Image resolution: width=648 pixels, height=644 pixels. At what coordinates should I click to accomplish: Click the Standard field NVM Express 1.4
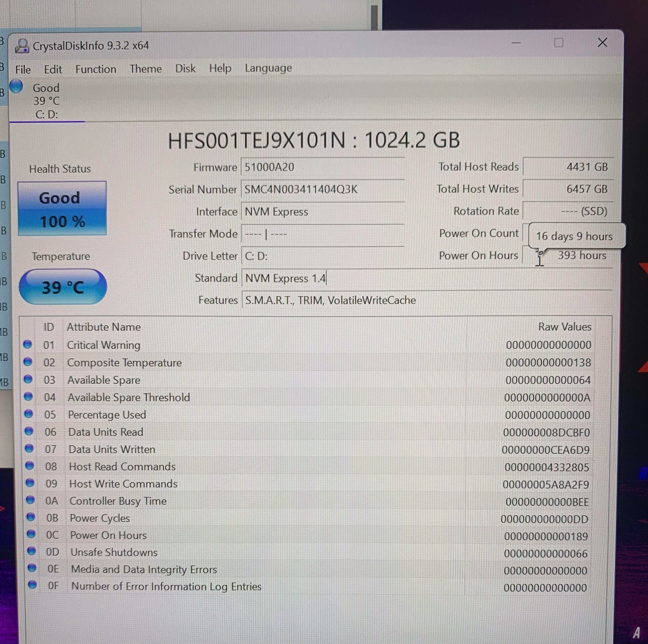427,278
